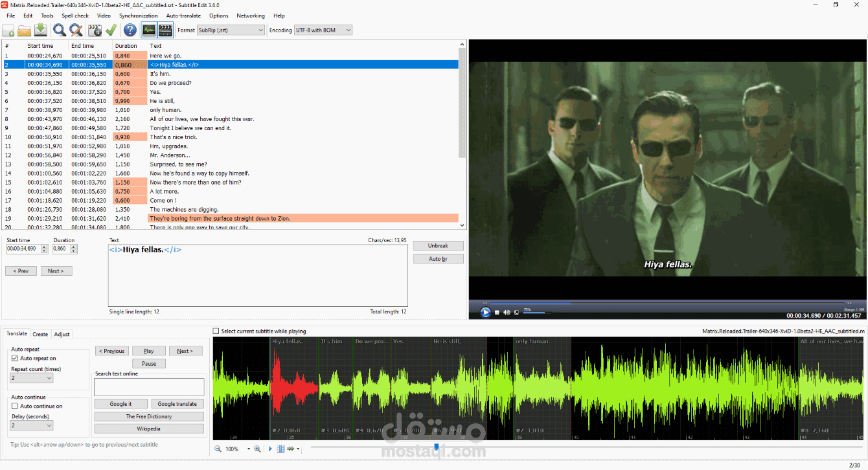This screenshot has height=470, width=868.
Task: Open the Tools menu
Action: click(x=47, y=16)
